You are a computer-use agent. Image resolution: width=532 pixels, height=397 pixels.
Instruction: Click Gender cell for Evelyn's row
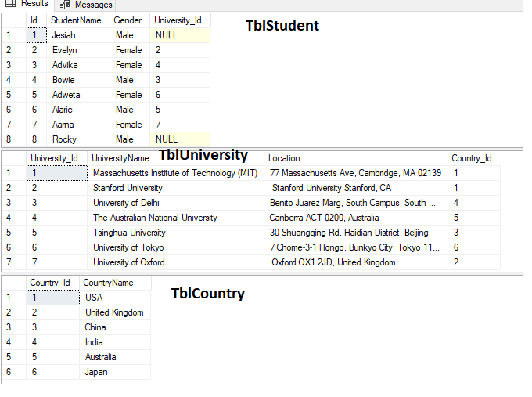click(130, 50)
